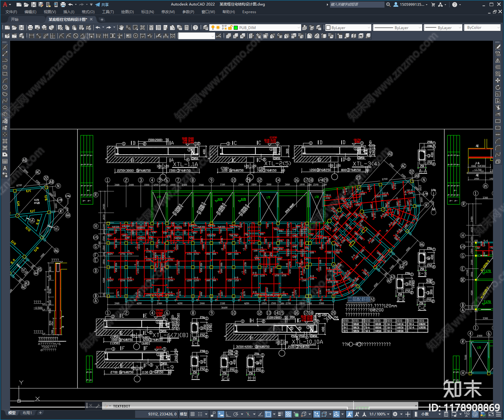Click the Help question mark icon in toolbar
The width and height of the screenshot is (504, 420).
[195, 28]
